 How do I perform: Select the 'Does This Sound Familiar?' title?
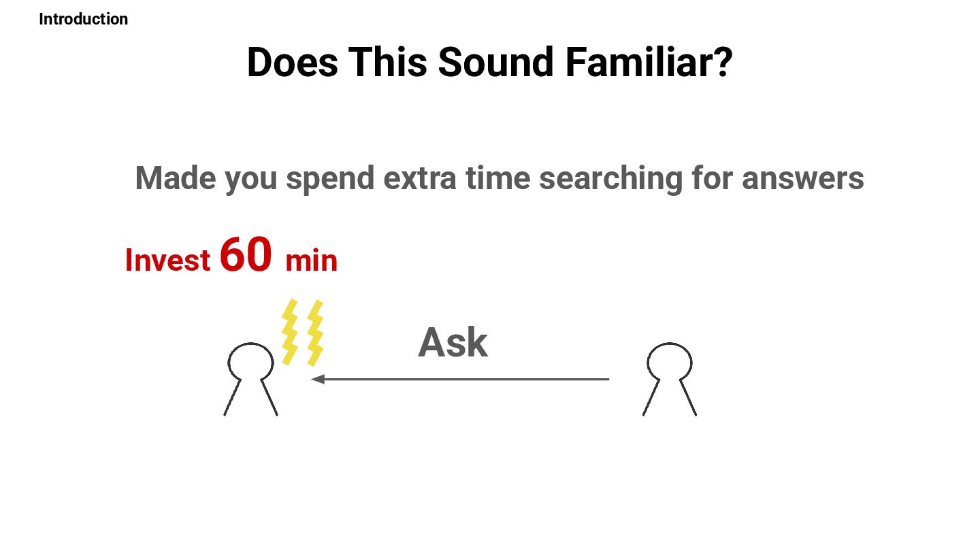(489, 62)
